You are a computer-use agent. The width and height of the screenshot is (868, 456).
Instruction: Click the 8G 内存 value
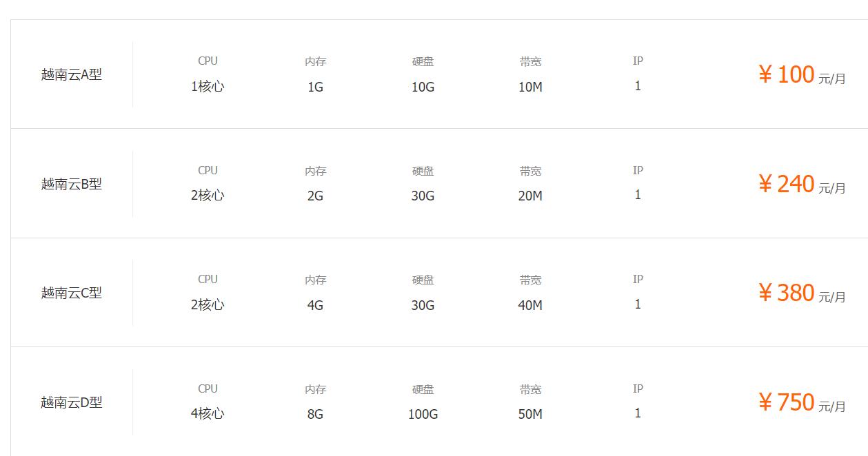tap(315, 415)
